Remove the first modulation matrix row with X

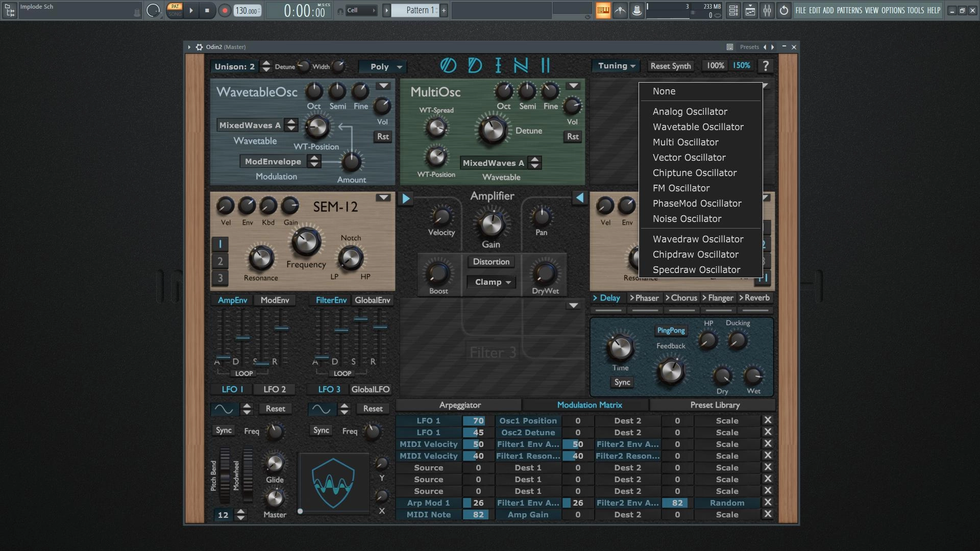point(767,420)
